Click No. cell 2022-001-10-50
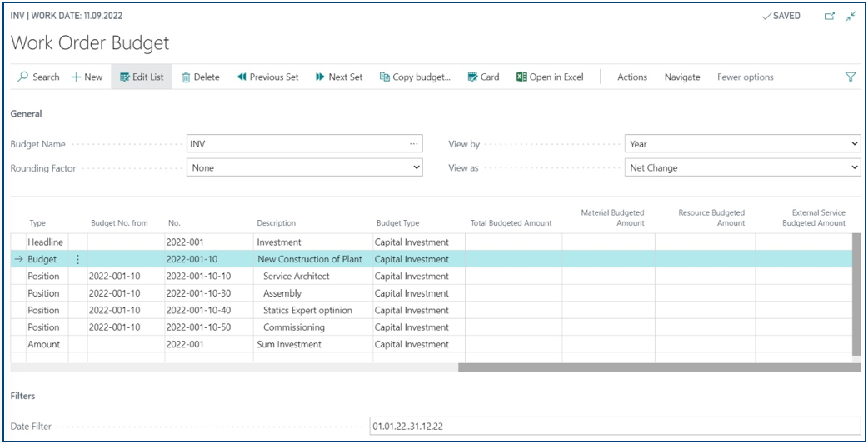Image resolution: width=868 pixels, height=444 pixels. pyautogui.click(x=209, y=327)
